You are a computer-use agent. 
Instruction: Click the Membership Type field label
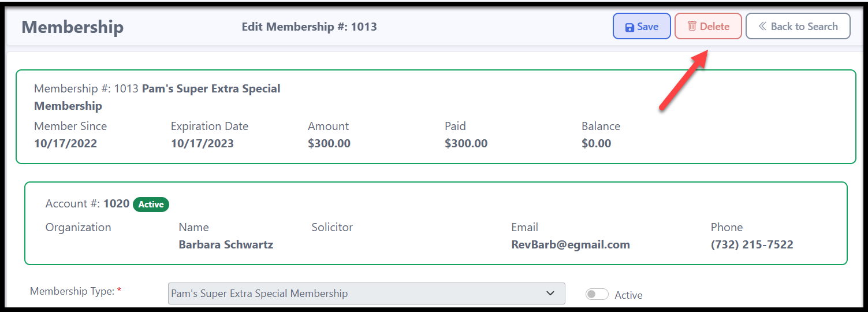click(x=76, y=291)
